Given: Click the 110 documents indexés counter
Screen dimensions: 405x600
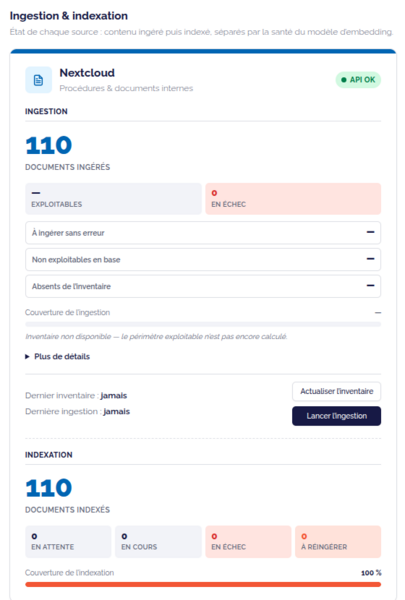Looking at the screenshot, I should 49,488.
